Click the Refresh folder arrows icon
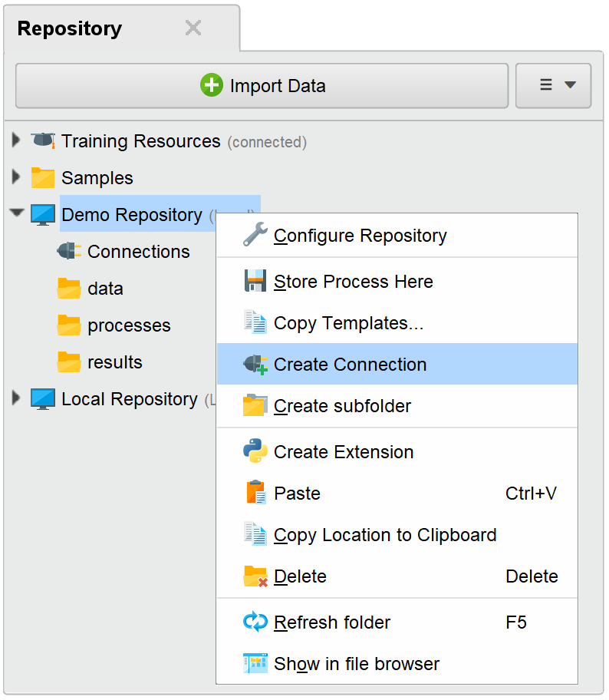 [x=255, y=622]
